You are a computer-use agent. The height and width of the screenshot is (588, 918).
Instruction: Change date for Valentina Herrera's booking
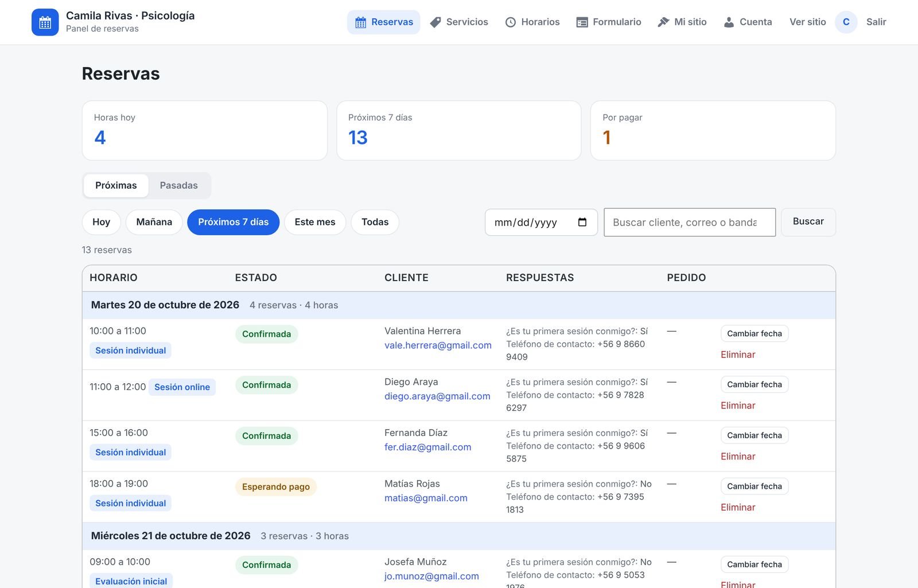[x=754, y=333]
